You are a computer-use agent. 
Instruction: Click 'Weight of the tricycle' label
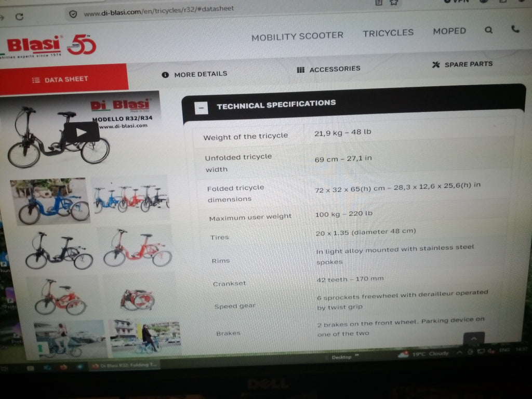(x=245, y=137)
